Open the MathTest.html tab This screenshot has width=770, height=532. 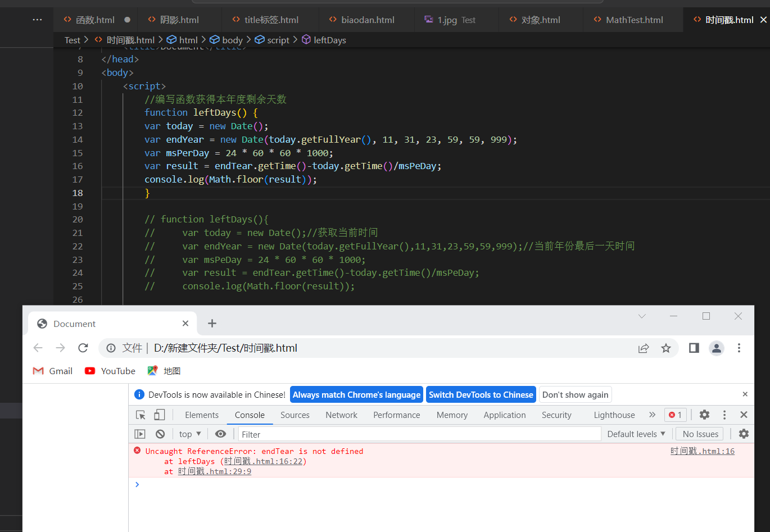(x=634, y=20)
